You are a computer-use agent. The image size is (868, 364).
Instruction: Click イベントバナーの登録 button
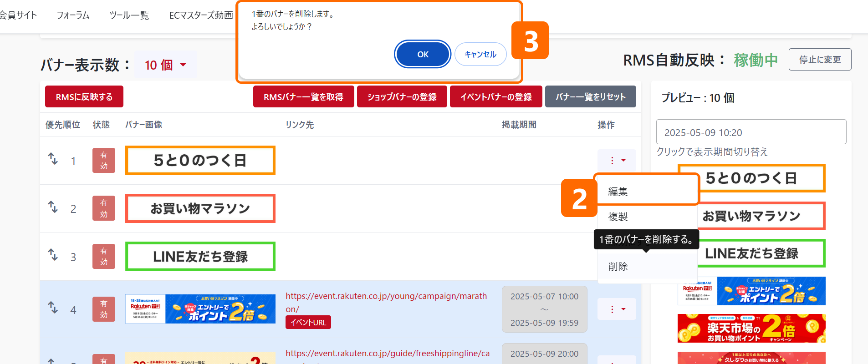pos(496,97)
